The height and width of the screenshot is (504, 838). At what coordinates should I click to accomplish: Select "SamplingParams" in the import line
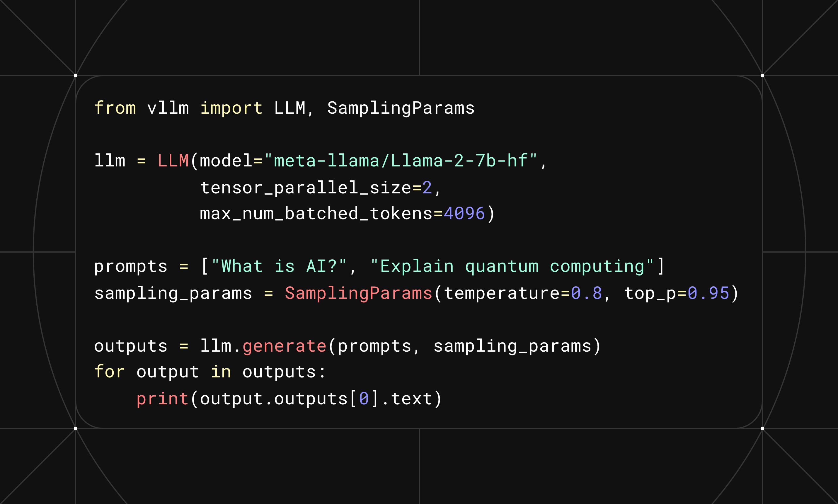click(x=401, y=108)
